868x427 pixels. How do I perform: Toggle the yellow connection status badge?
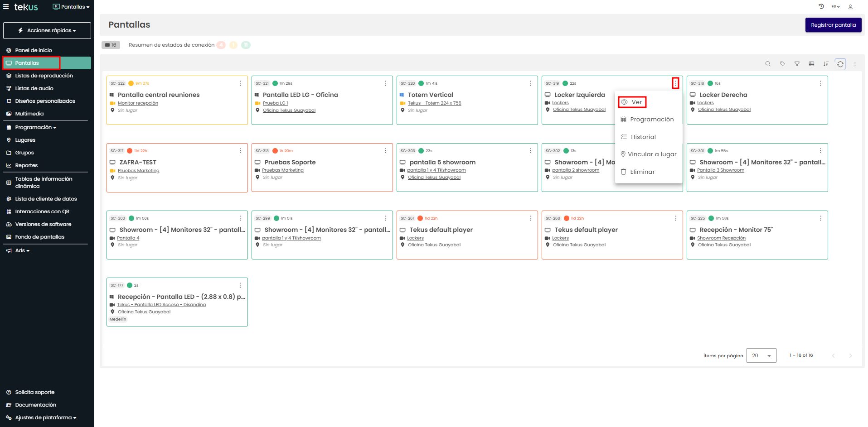233,45
